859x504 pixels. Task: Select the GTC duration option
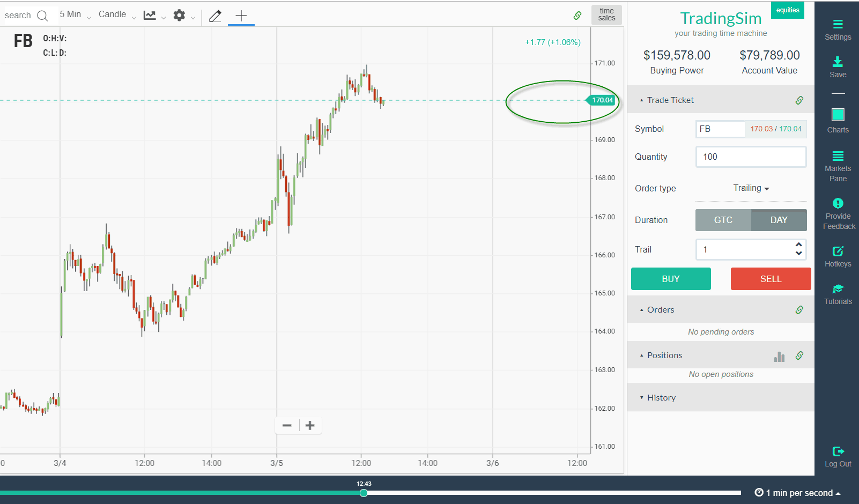tap(723, 220)
